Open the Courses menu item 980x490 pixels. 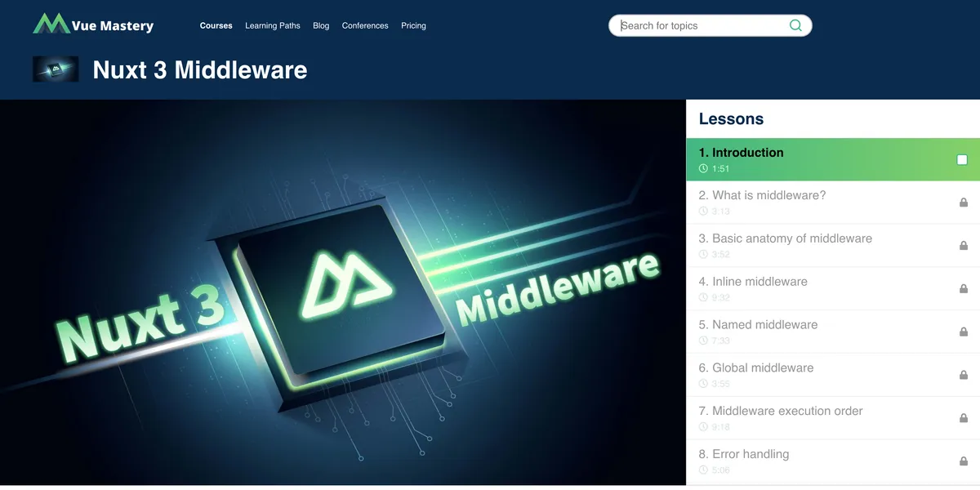(x=216, y=25)
